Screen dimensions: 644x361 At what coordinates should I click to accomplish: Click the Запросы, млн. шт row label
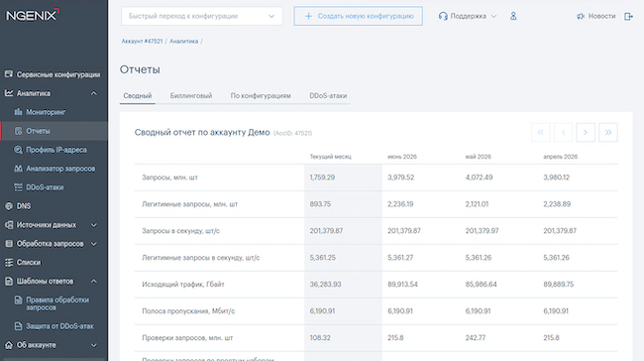tap(169, 178)
